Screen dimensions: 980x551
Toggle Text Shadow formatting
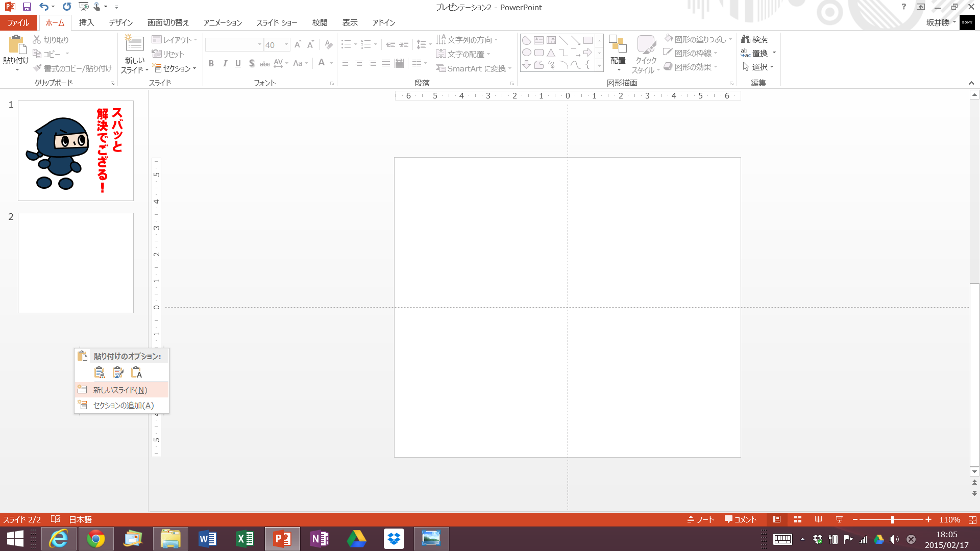point(252,63)
